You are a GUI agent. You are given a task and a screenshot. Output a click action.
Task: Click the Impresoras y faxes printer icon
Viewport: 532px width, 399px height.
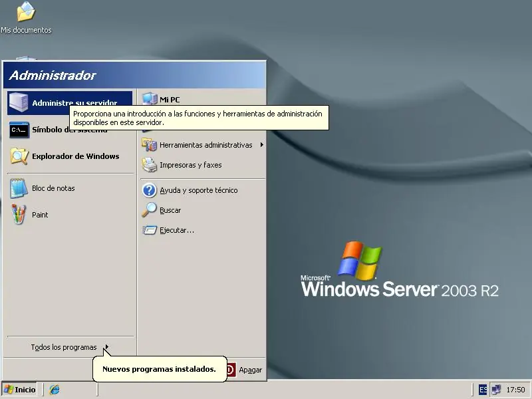(149, 165)
